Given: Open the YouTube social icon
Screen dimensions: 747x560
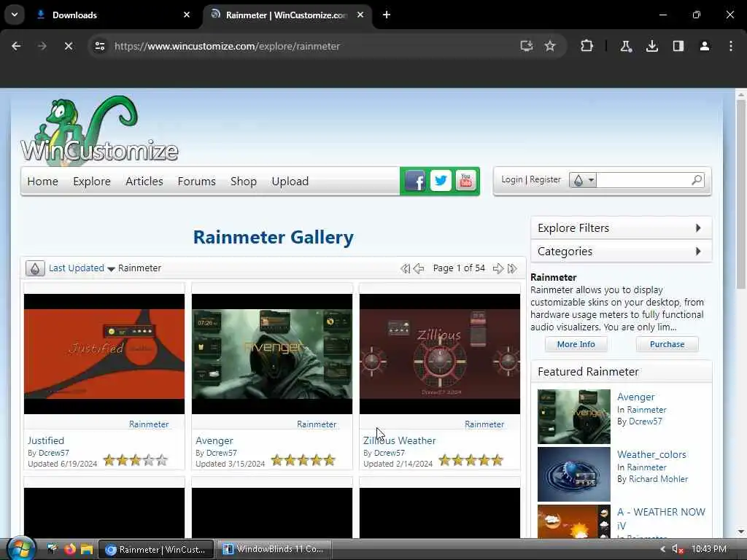Looking at the screenshot, I should click(466, 181).
